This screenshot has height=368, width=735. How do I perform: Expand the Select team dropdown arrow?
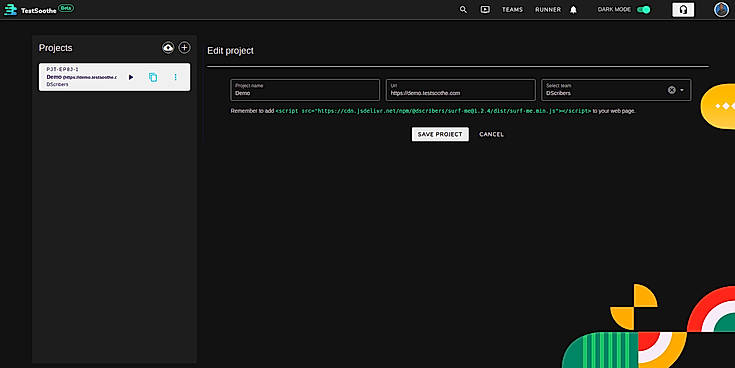point(682,90)
